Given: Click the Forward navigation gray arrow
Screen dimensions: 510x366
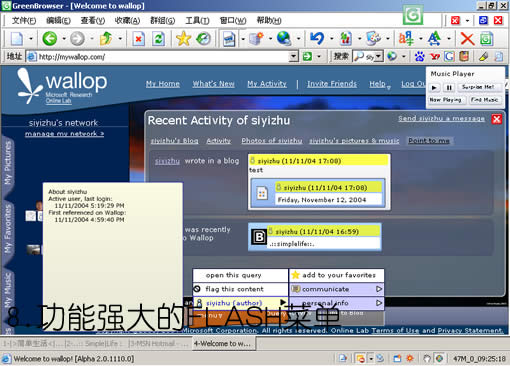Looking at the screenshot, I should coord(77,39).
